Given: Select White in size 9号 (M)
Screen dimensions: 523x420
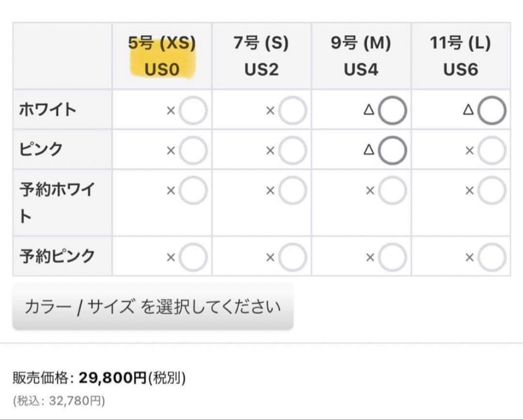Looking at the screenshot, I should point(392,110).
